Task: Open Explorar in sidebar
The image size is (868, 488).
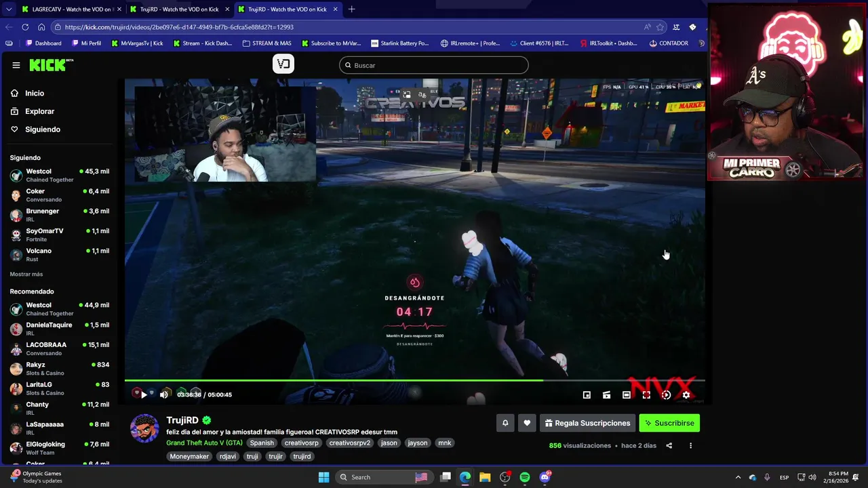Action: (39, 111)
